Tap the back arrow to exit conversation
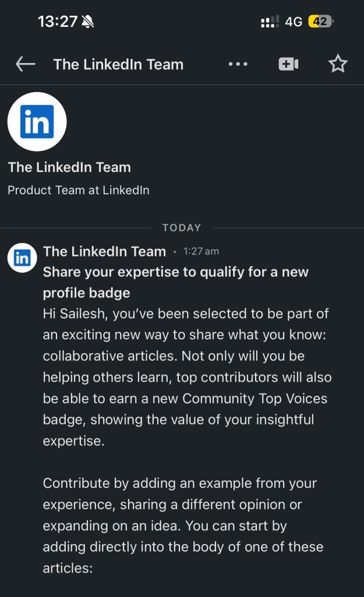 point(24,64)
